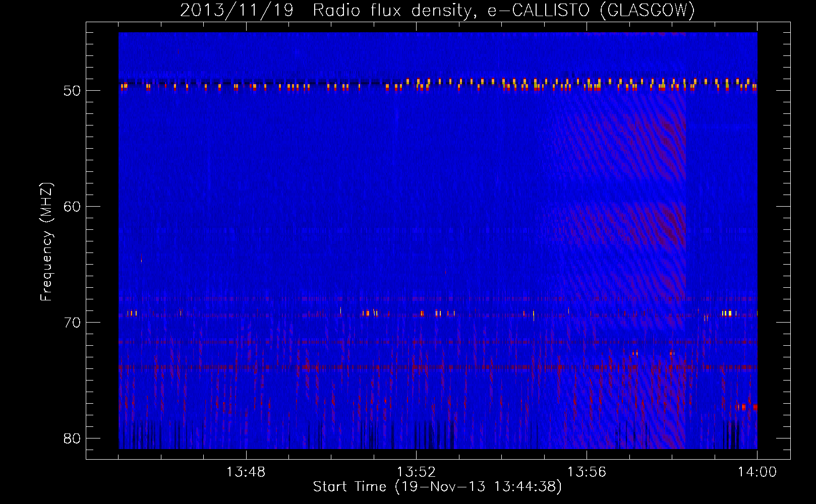
Task: Click the Start Time axis label
Action: pyautogui.click(x=437, y=487)
